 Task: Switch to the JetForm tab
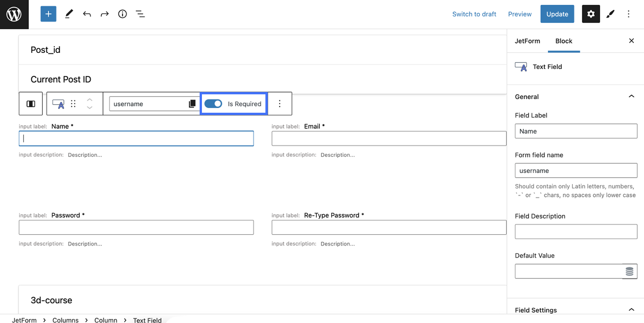point(527,41)
